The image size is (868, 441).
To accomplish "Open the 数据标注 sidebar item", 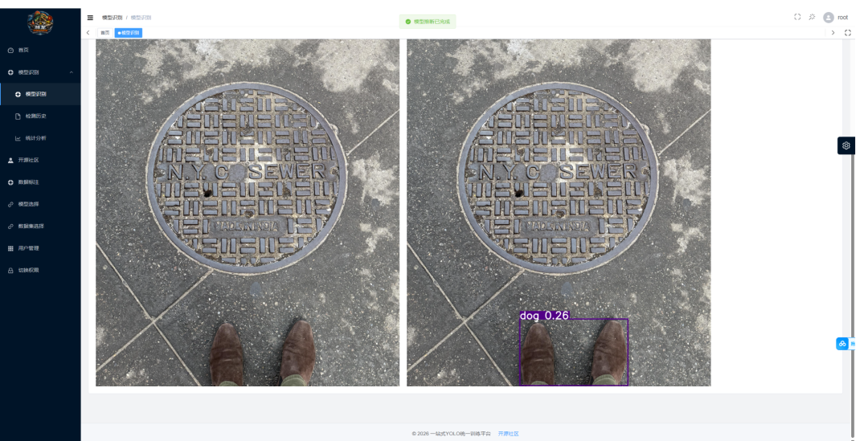I will (x=40, y=182).
